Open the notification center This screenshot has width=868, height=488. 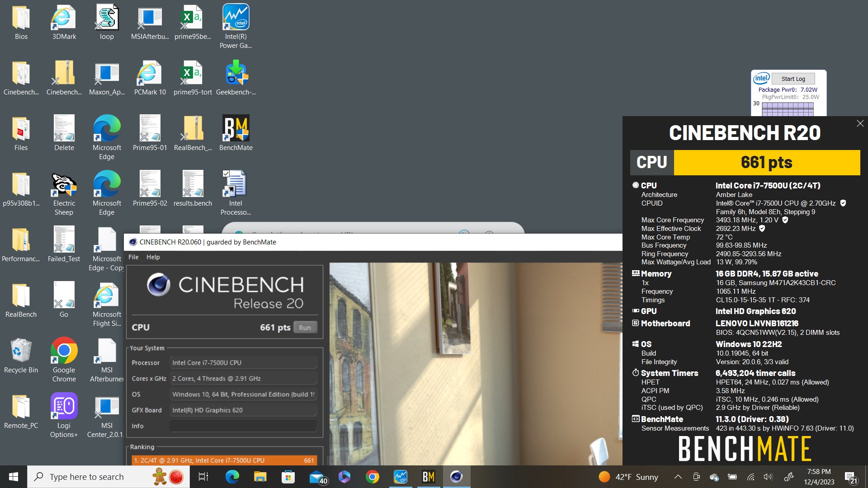[x=851, y=477]
